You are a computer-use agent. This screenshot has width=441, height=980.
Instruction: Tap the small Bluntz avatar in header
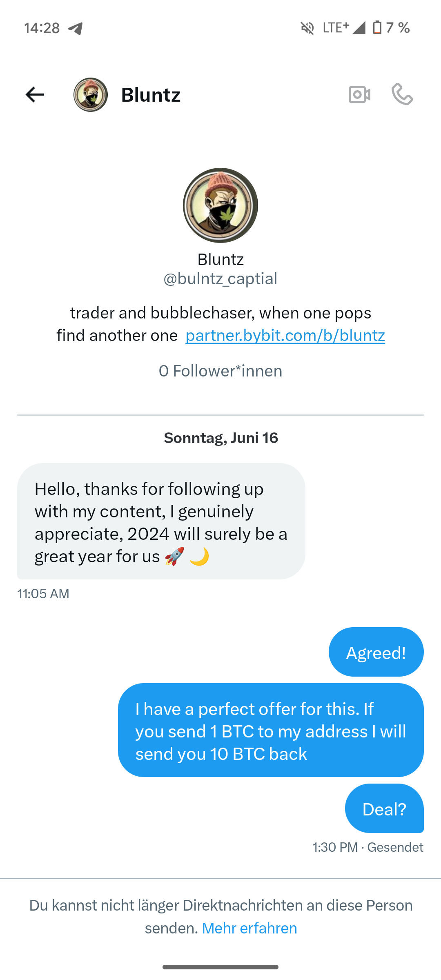(91, 95)
